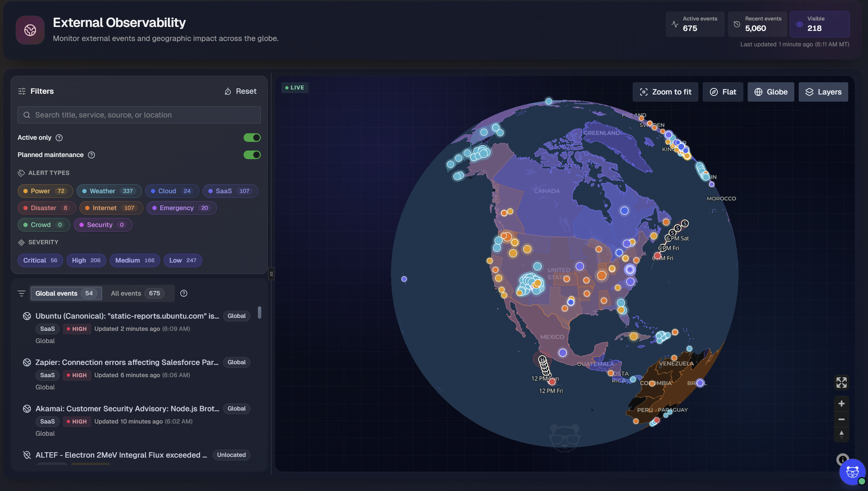Click the Zoom to fit button
The height and width of the screenshot is (491, 868).
[665, 92]
